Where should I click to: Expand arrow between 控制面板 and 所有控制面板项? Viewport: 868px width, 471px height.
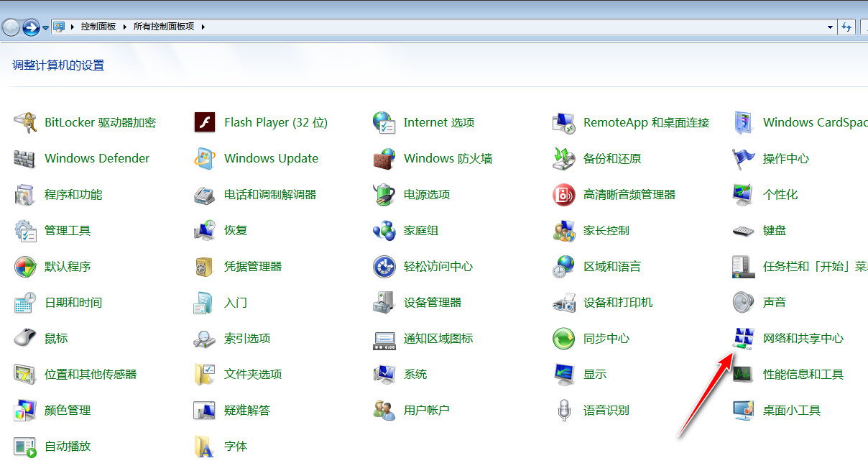(x=125, y=27)
